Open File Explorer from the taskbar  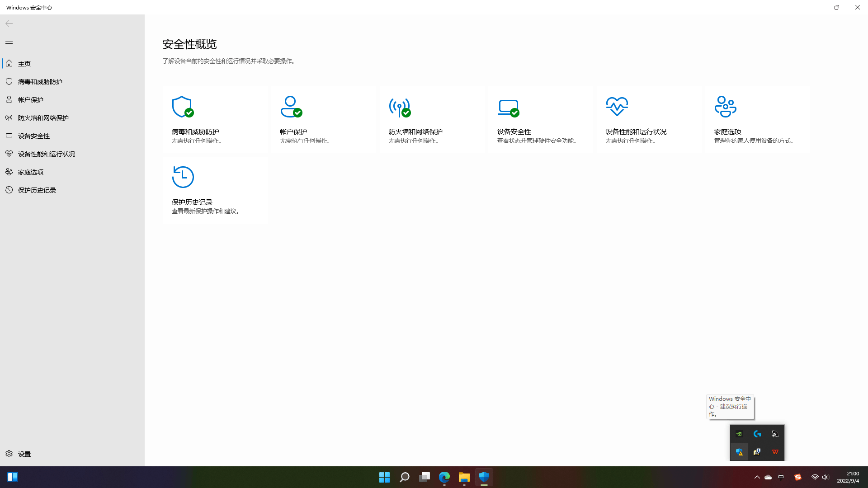tap(464, 477)
